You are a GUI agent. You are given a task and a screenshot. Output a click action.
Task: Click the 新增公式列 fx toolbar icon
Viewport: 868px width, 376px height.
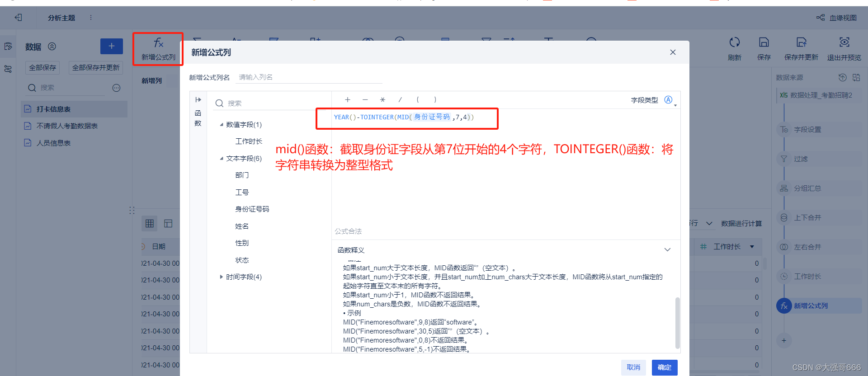point(158,43)
